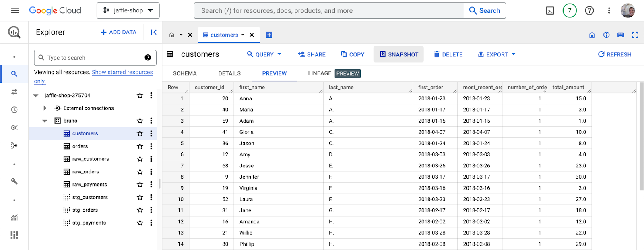Collapse the bruno dataset node
644x250 pixels.
pos(45,121)
